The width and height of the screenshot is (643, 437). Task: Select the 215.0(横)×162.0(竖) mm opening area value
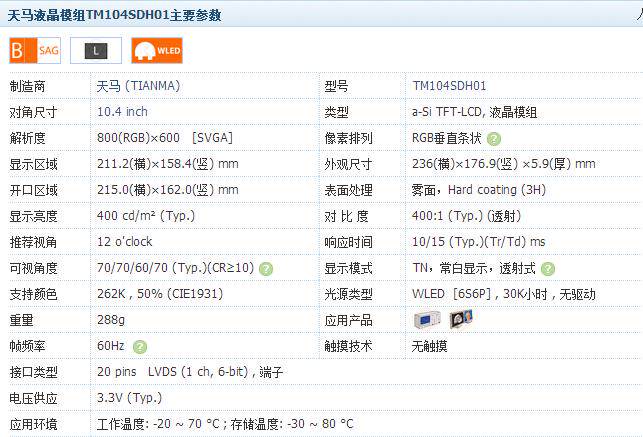168,190
